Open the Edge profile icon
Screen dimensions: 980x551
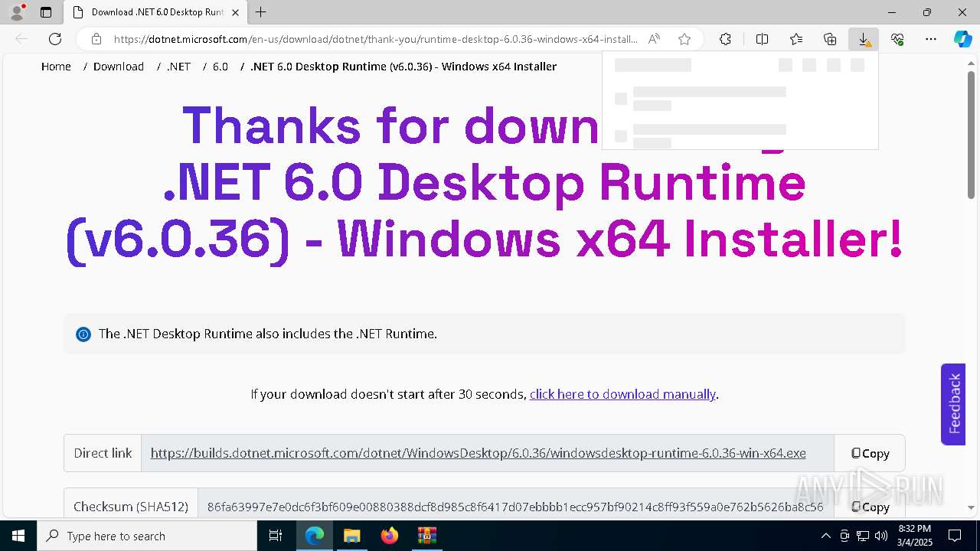pos(17,12)
